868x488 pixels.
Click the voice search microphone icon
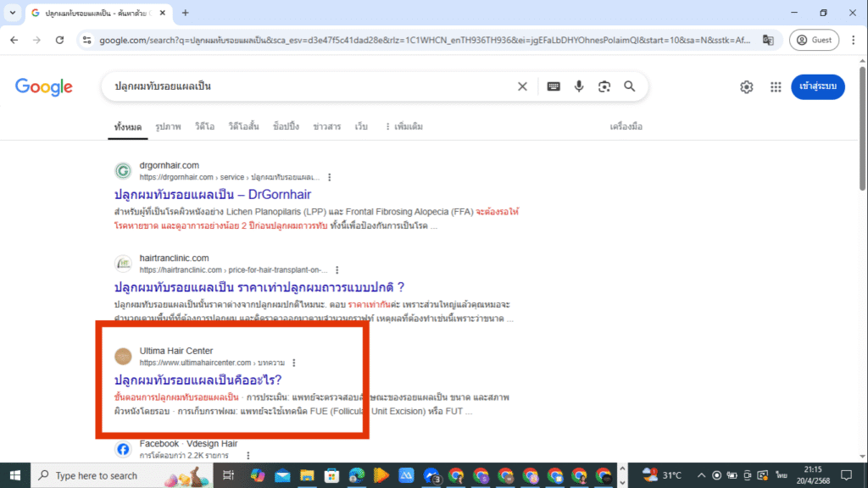[x=579, y=86]
